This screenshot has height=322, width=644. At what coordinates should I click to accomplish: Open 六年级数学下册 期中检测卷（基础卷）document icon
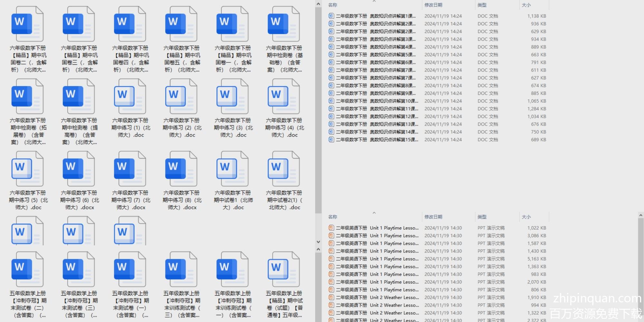[283, 24]
